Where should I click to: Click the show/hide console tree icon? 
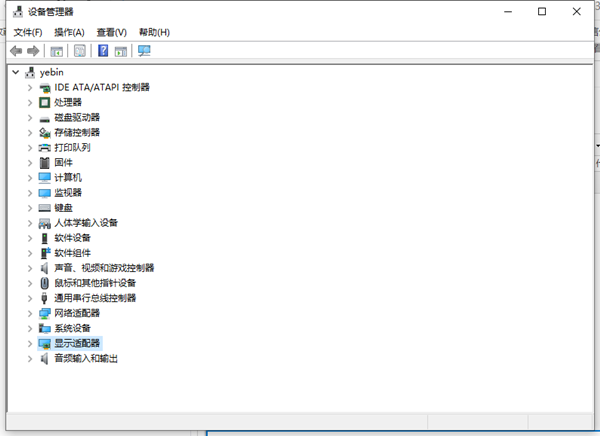57,51
